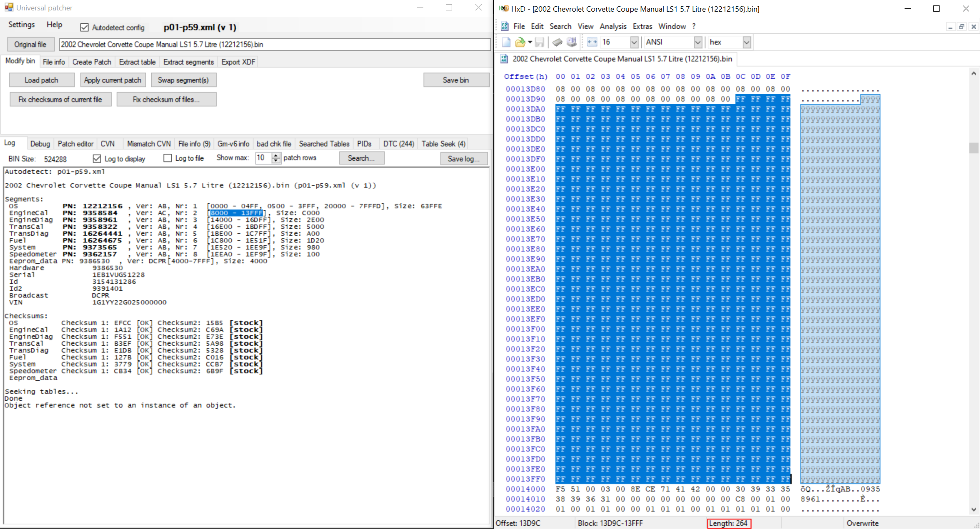This screenshot has width=980, height=529.
Task: Switch to the Export XDF tab
Action: click(x=238, y=62)
